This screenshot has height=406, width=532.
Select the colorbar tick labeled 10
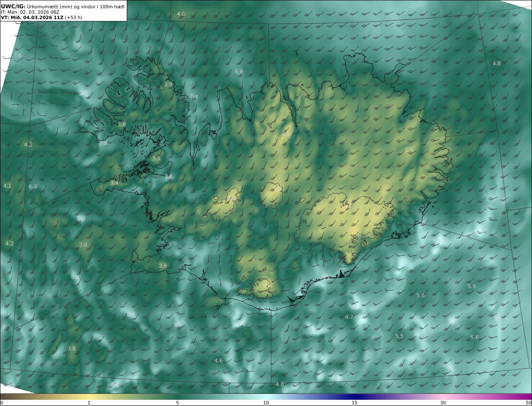(x=266, y=403)
